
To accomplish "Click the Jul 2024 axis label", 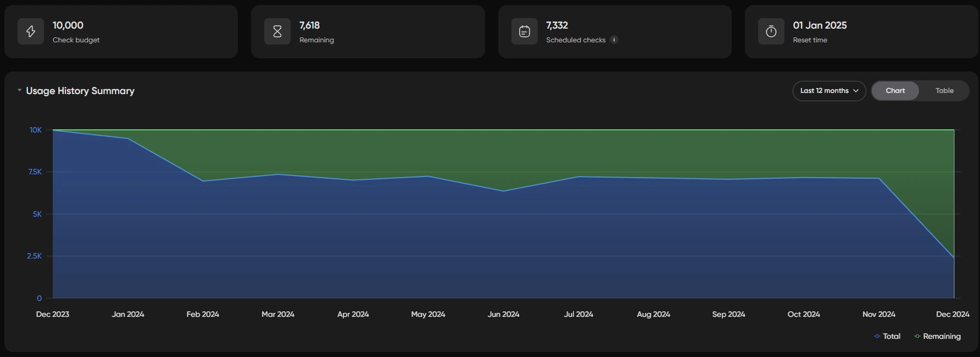I will coord(578,314).
